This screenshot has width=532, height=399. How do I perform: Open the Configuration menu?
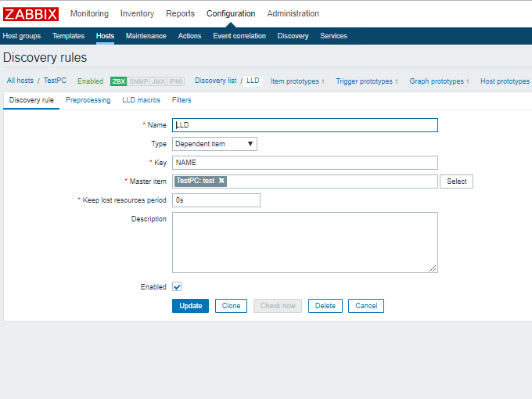tap(231, 13)
